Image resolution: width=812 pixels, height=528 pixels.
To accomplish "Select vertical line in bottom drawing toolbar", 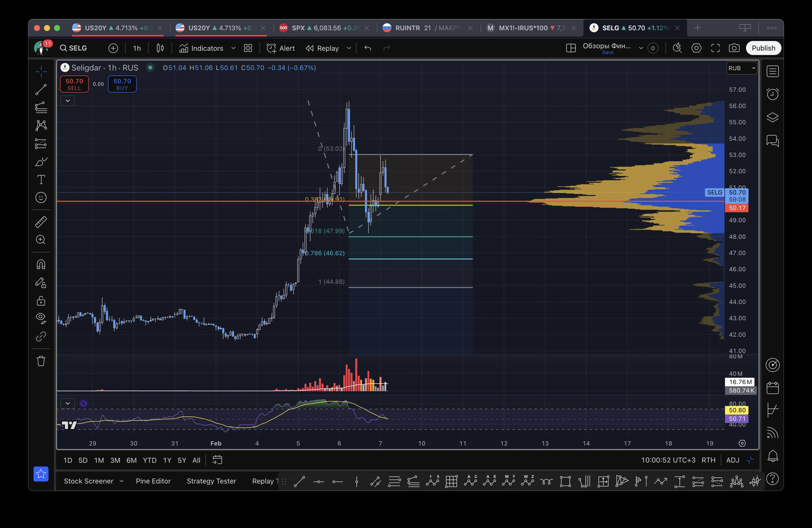I will pos(356,482).
